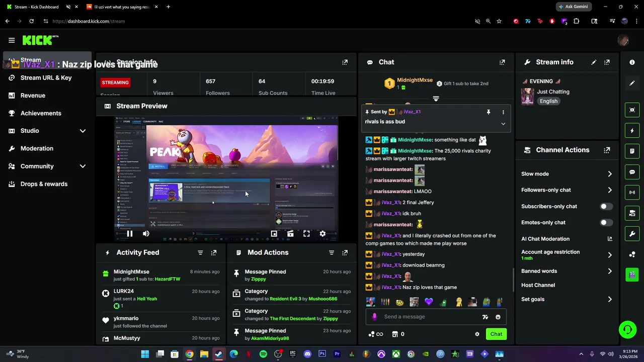Send message with green Chat button

coord(496,334)
